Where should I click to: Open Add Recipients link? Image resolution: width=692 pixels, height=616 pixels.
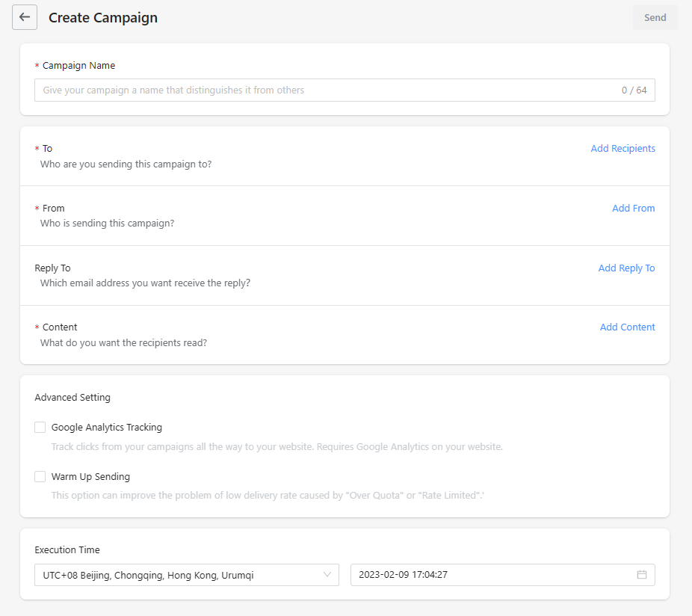pos(623,148)
